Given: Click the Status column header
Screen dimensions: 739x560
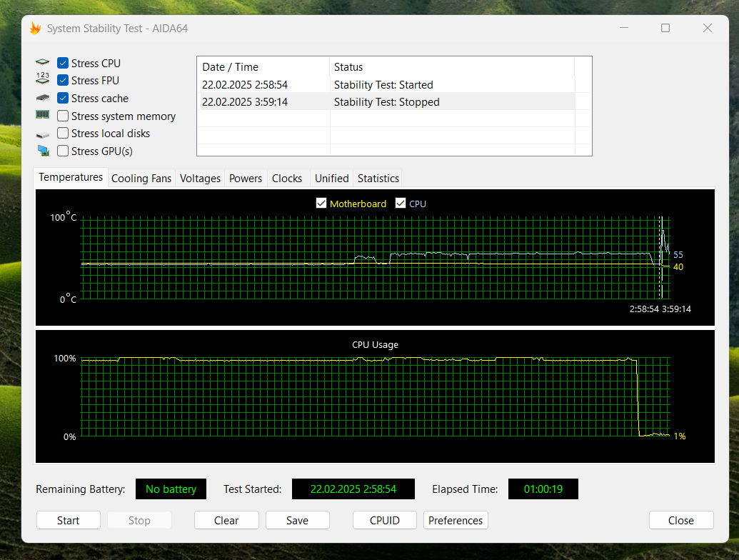Looking at the screenshot, I should point(452,67).
